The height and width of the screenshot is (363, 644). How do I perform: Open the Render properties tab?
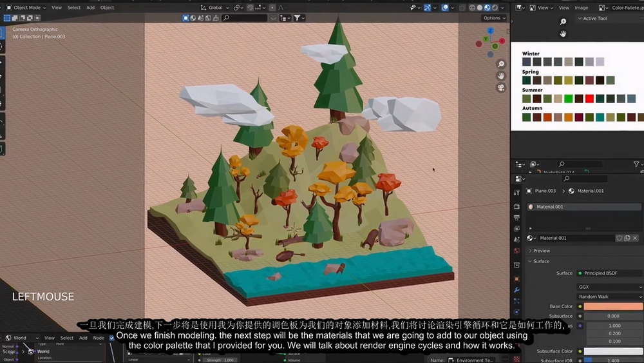coord(516,206)
